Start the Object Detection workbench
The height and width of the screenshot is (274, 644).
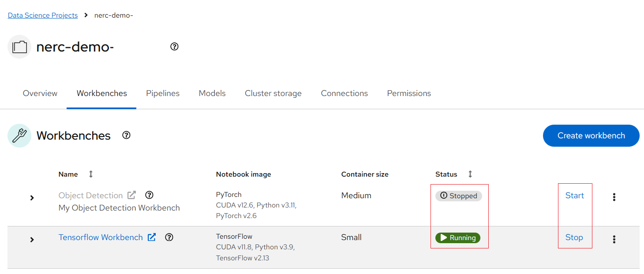tap(575, 196)
